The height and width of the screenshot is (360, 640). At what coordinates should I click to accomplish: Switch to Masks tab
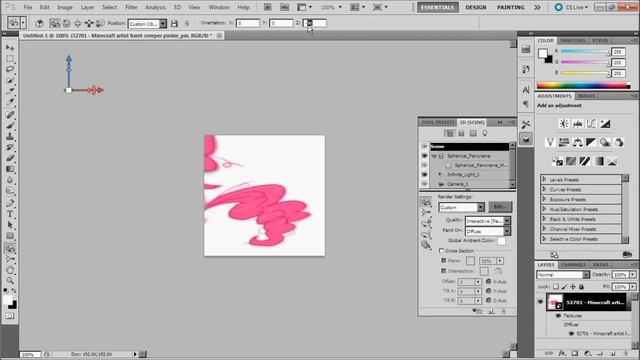[x=586, y=96]
